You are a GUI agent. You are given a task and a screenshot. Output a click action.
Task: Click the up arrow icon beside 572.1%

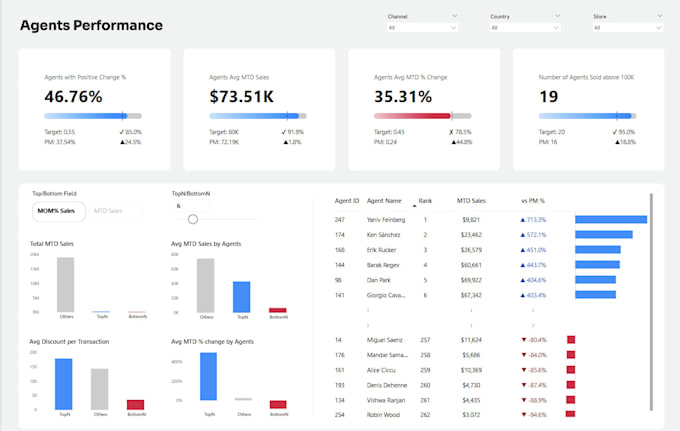pyautogui.click(x=523, y=235)
